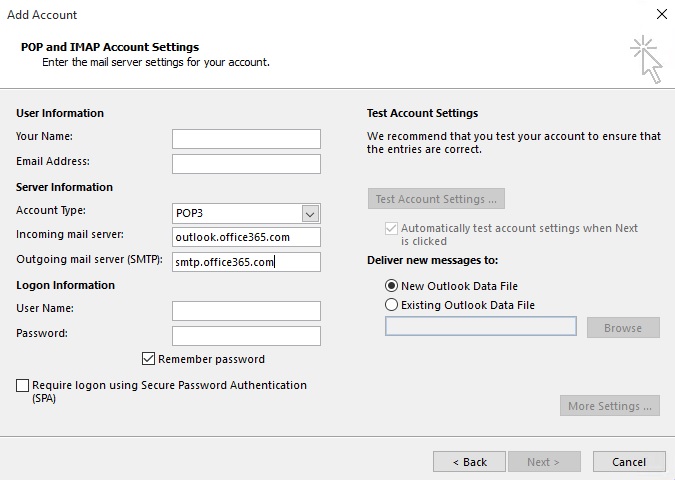
Task: Click the Your Name field
Action: 246,138
